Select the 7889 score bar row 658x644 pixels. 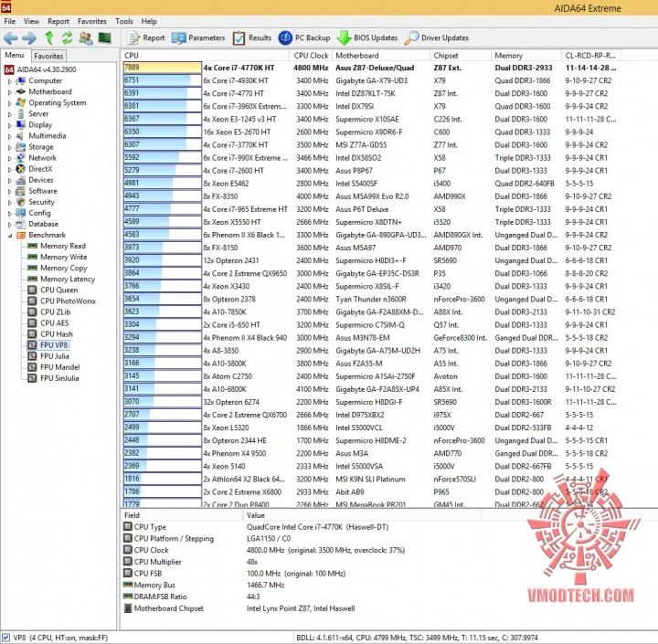[163, 68]
